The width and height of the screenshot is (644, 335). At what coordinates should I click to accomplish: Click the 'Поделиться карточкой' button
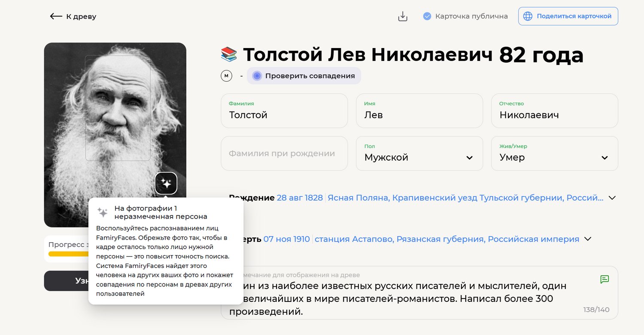pos(568,16)
